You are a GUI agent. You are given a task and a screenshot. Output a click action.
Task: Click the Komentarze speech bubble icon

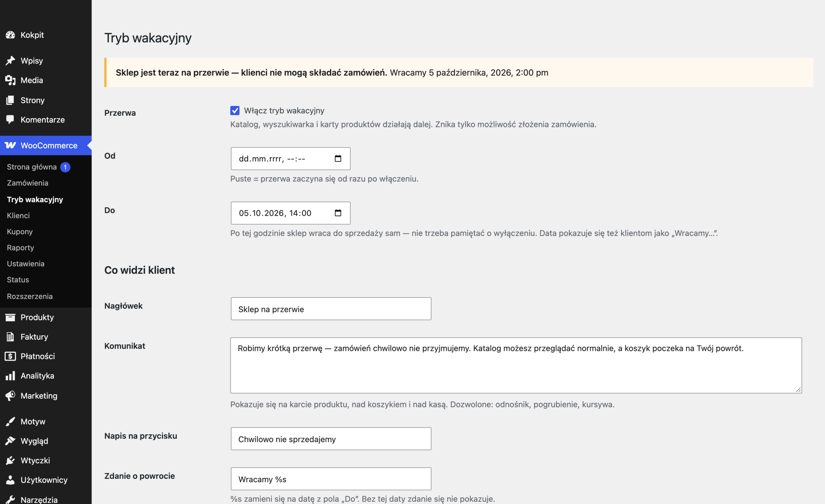pos(10,120)
